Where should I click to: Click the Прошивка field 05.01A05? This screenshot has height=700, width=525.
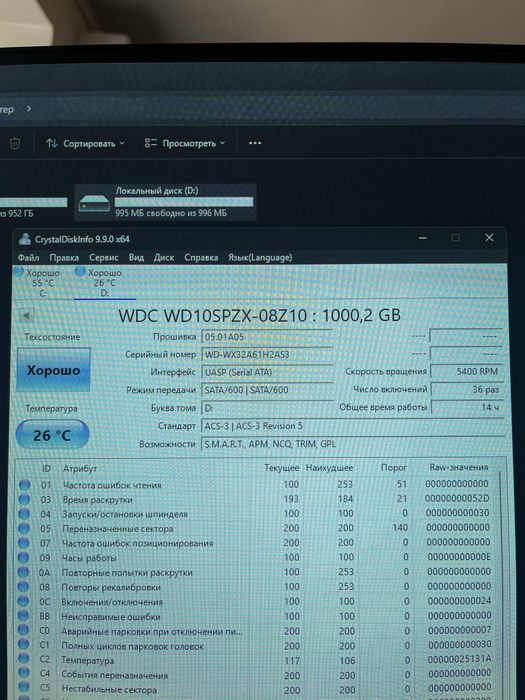pos(267,337)
